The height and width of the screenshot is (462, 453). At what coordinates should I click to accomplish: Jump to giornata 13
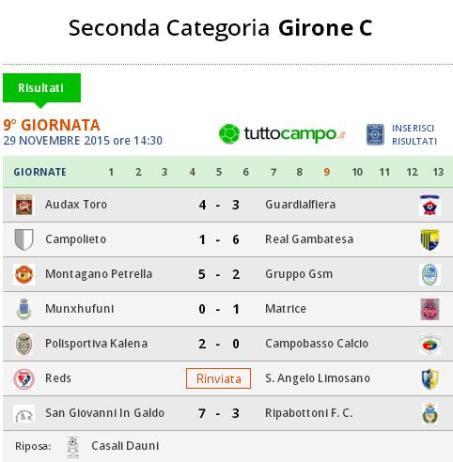pyautogui.click(x=438, y=172)
